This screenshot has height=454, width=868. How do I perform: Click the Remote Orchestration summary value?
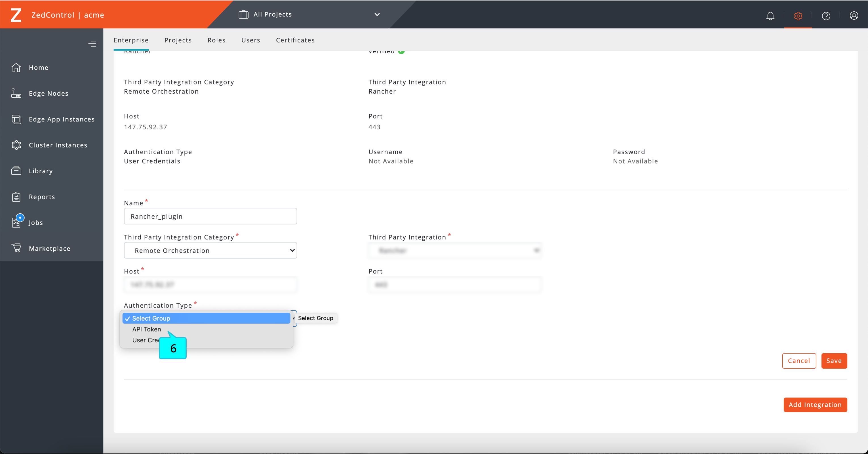(x=161, y=91)
